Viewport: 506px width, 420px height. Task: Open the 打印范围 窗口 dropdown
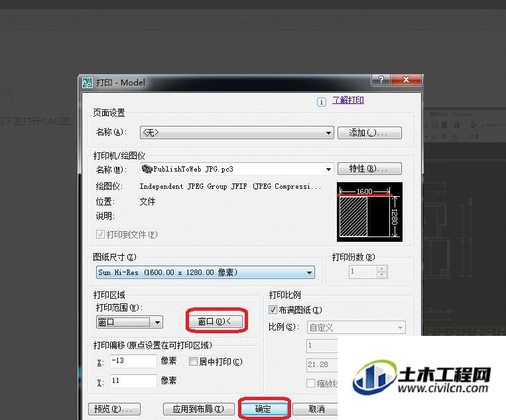[x=129, y=322]
